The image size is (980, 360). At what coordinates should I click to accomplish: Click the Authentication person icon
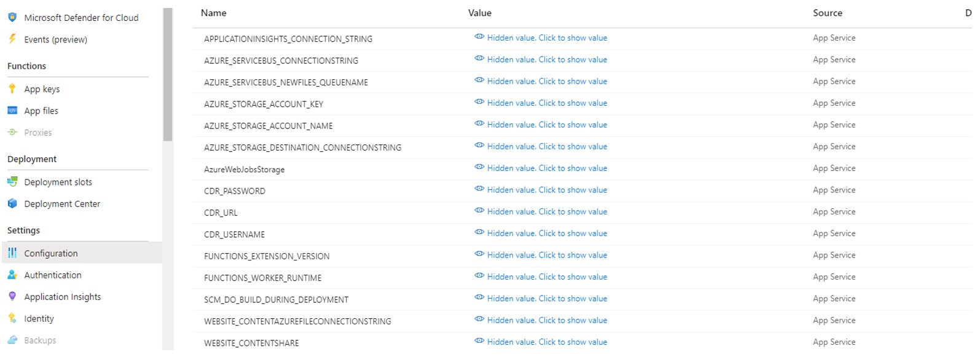12,275
